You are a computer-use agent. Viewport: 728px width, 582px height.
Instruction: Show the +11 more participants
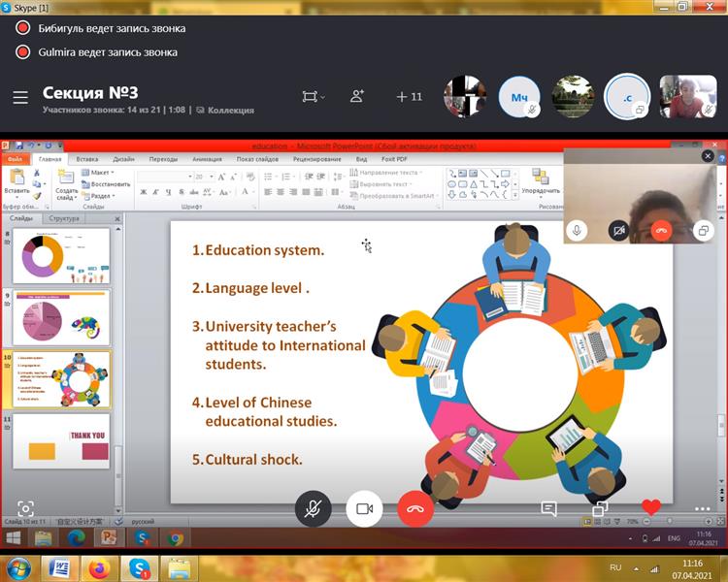[409, 96]
